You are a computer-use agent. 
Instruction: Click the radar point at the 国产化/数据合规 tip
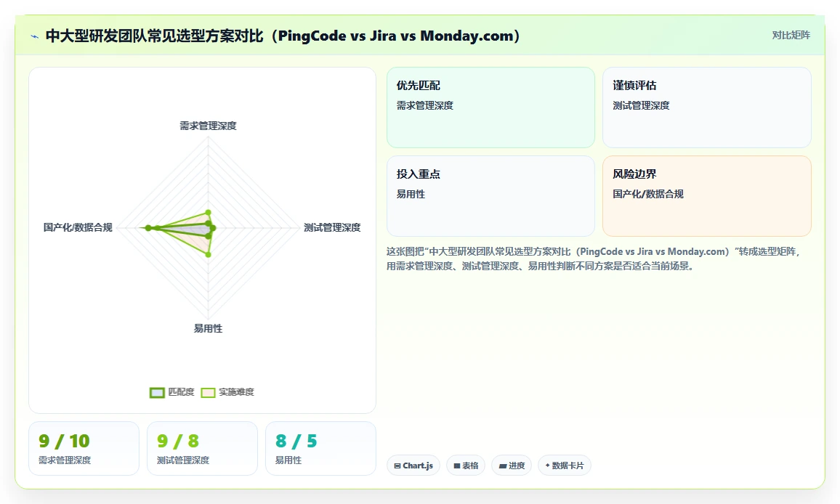tap(148, 228)
